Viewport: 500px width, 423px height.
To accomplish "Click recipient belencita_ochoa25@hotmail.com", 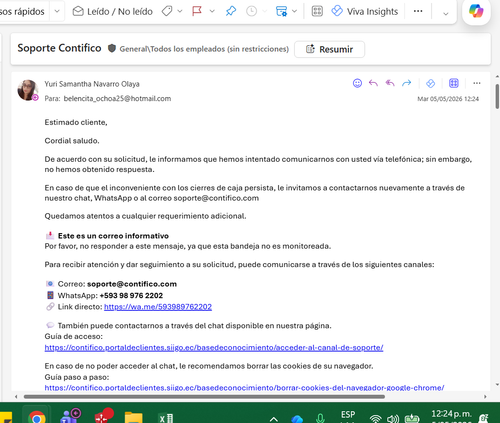I will click(x=117, y=99).
